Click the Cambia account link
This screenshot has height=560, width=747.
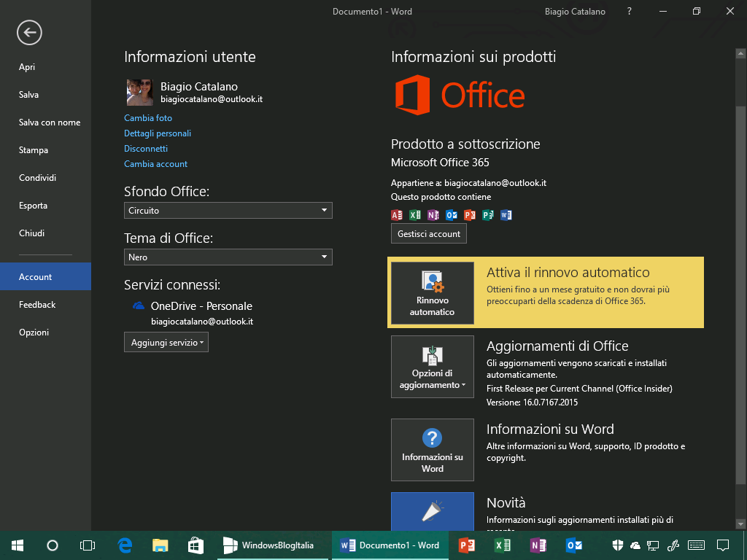[156, 164]
